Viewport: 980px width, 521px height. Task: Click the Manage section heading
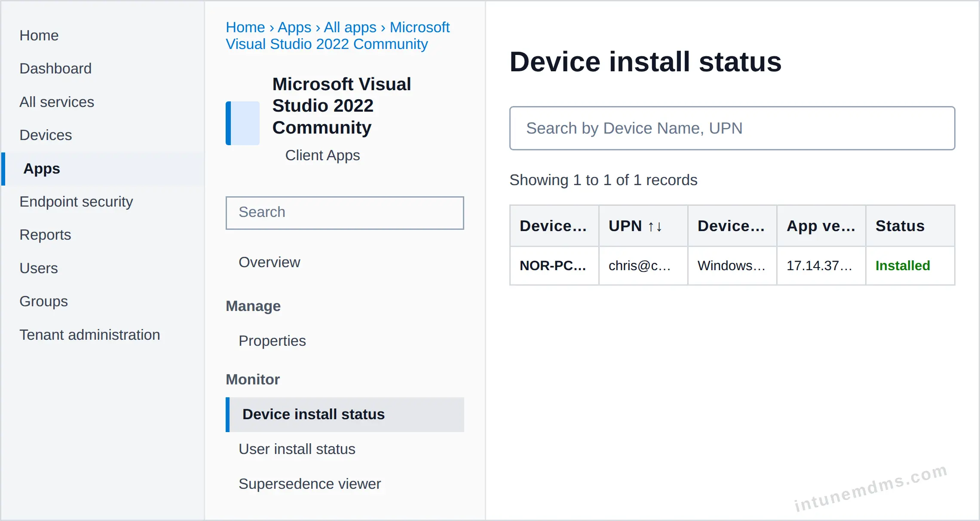pyautogui.click(x=253, y=306)
